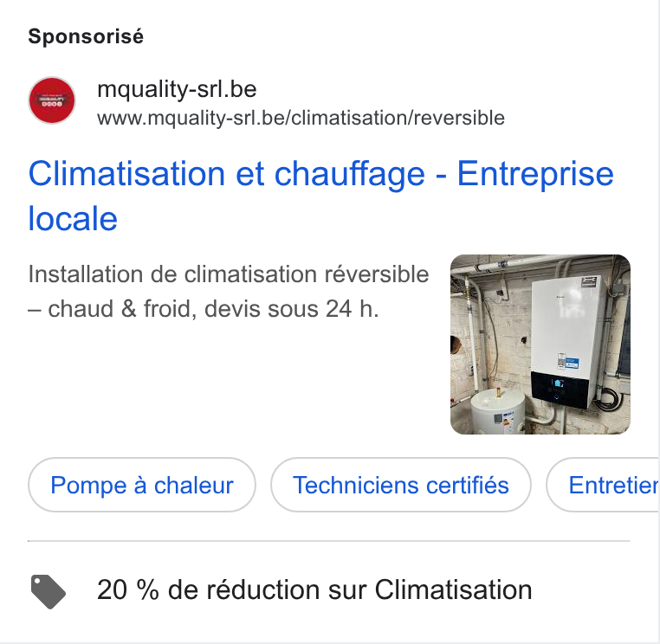
Task: Click the "Entreprise" word in the blue title
Action: point(535,175)
